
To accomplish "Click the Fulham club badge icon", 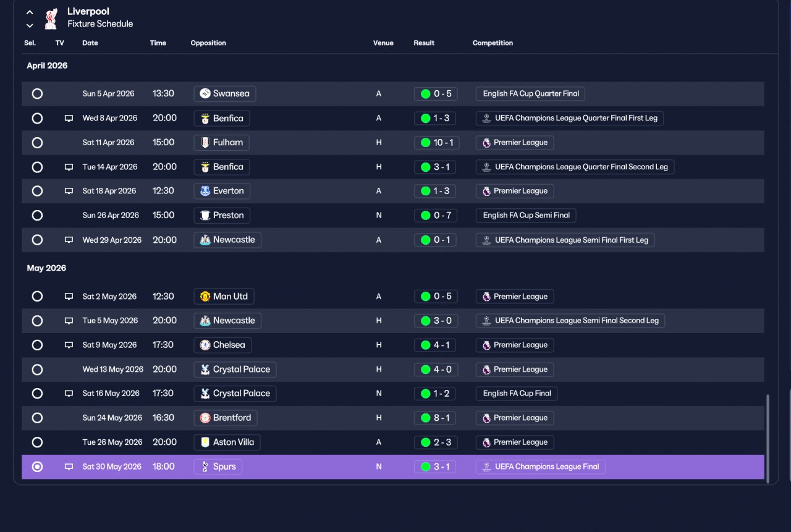I will pyautogui.click(x=205, y=143).
